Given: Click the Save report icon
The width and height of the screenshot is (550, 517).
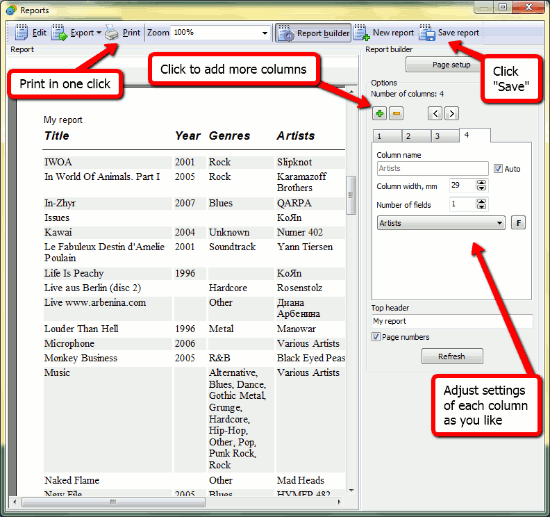Looking at the screenshot, I should point(427,33).
